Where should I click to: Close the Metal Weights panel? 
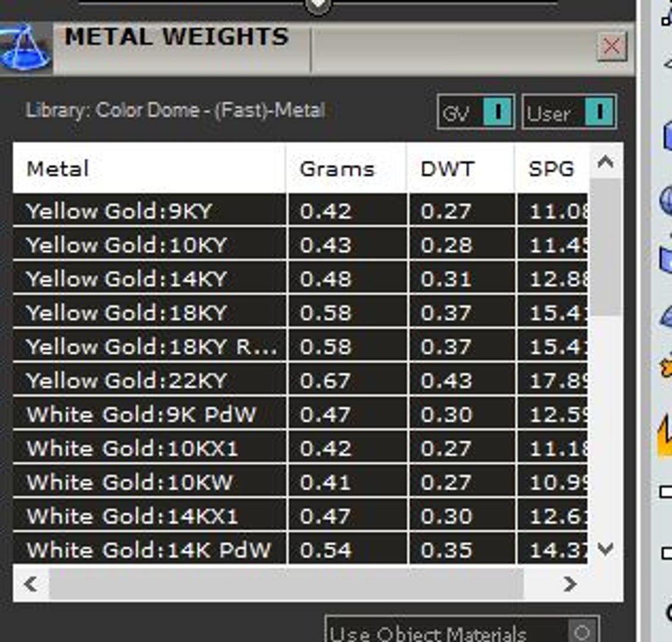pyautogui.click(x=611, y=46)
